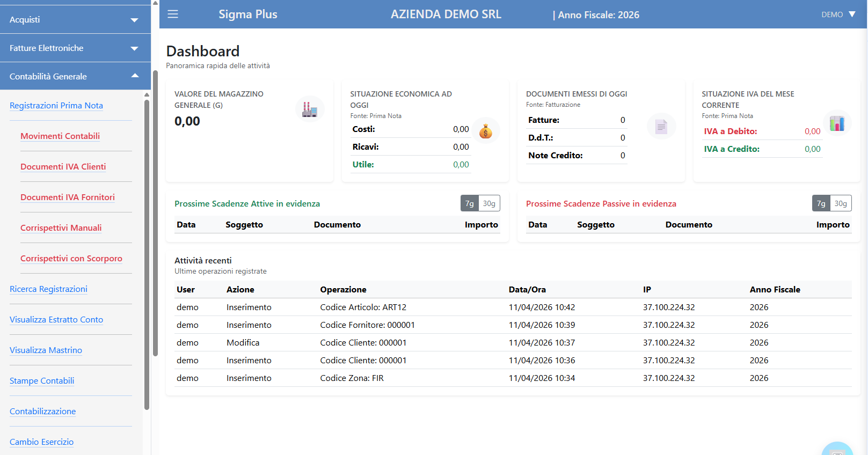Collapse the Contabilità Generale section
Viewport: 868px width, 455px height.
click(75, 77)
